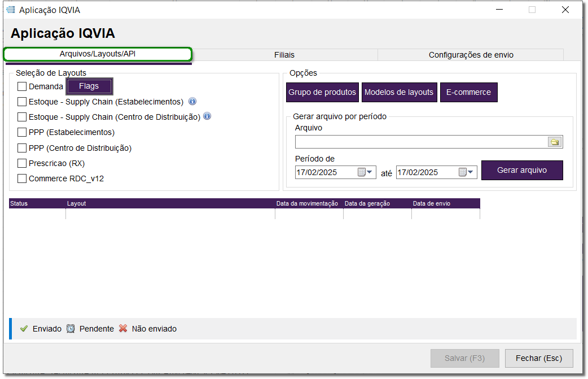Open the calendar dropdown for the até end date
Image resolution: width=588 pixels, height=379 pixels.
click(x=466, y=172)
